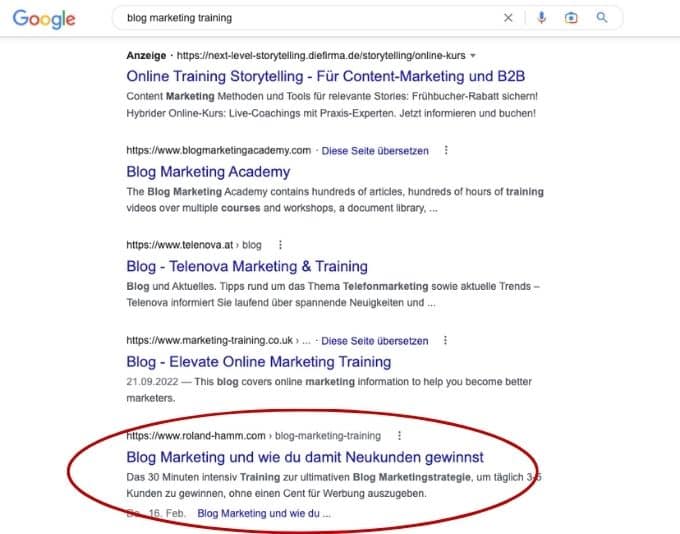The height and width of the screenshot is (534, 680).
Task: Open three-dot menu for roland-hamm.com result
Action: pyautogui.click(x=399, y=435)
